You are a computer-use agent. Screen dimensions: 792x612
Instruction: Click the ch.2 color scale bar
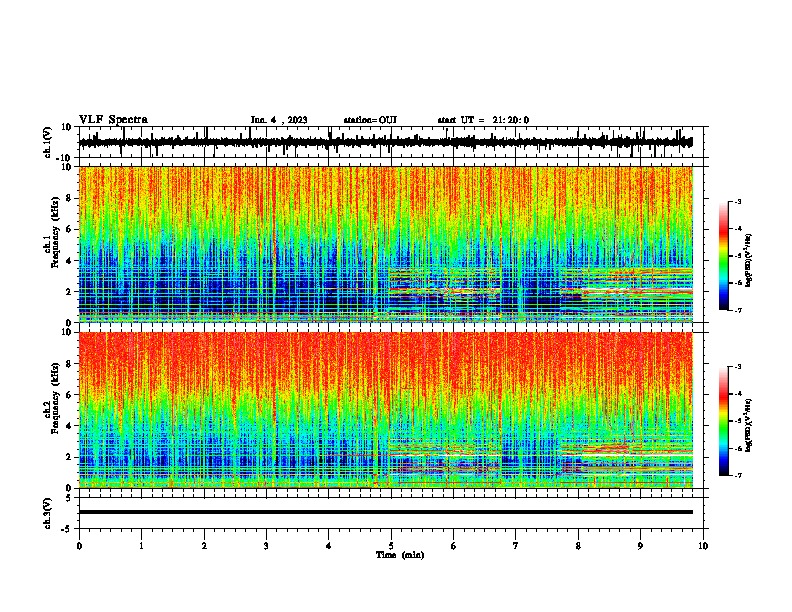723,421
